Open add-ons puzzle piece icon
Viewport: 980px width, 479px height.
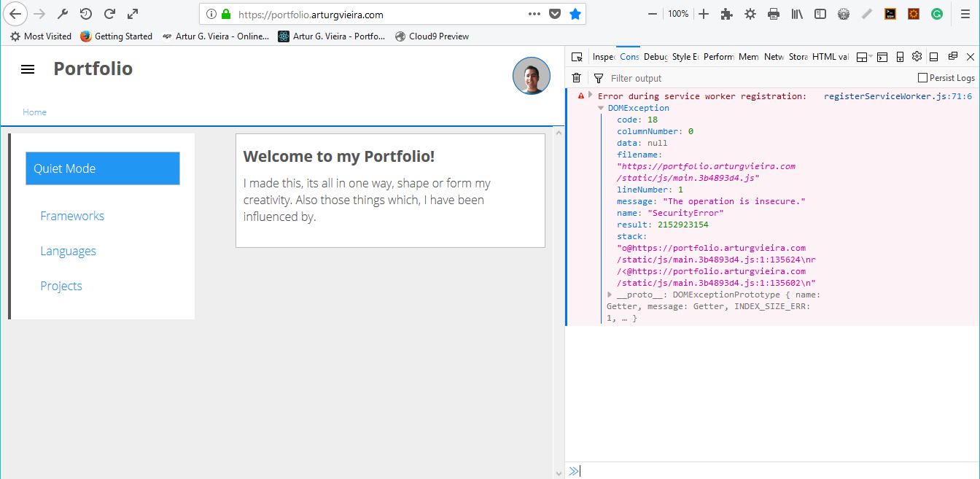[726, 14]
